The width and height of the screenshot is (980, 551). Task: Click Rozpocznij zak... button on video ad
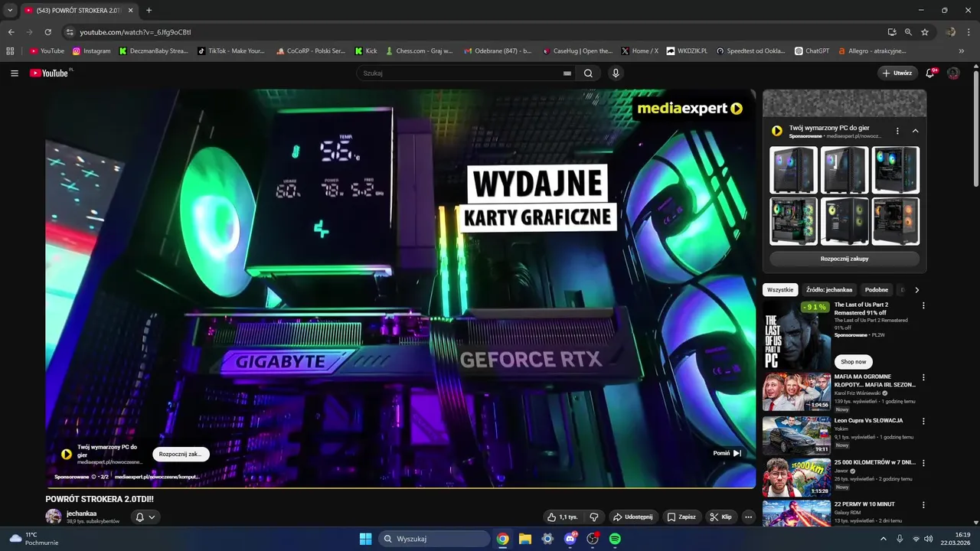[181, 454]
